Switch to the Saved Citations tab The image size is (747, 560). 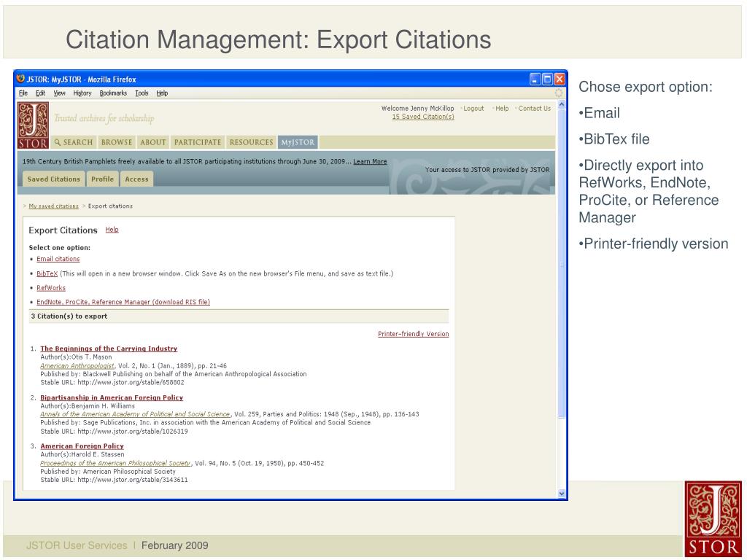[x=54, y=179]
